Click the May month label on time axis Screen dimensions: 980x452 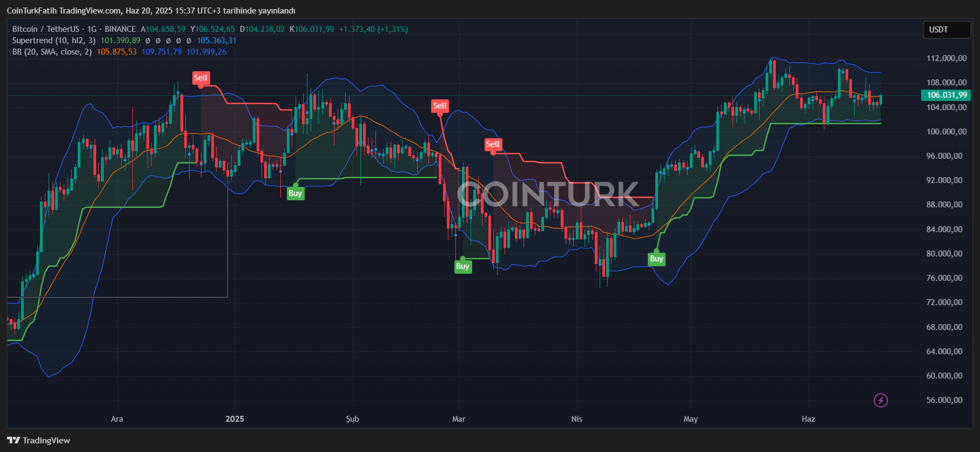pyautogui.click(x=690, y=419)
